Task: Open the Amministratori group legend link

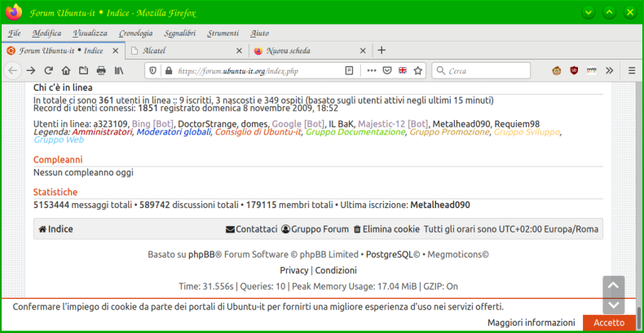Action: [102, 132]
